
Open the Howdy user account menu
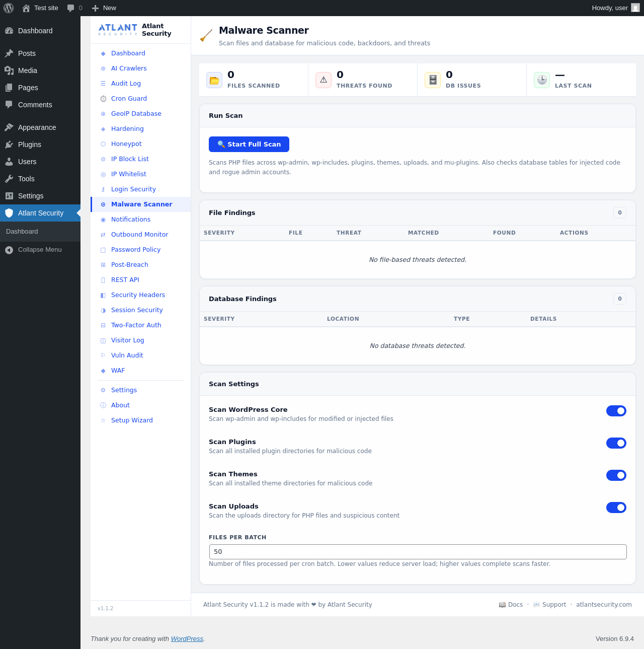click(x=610, y=8)
